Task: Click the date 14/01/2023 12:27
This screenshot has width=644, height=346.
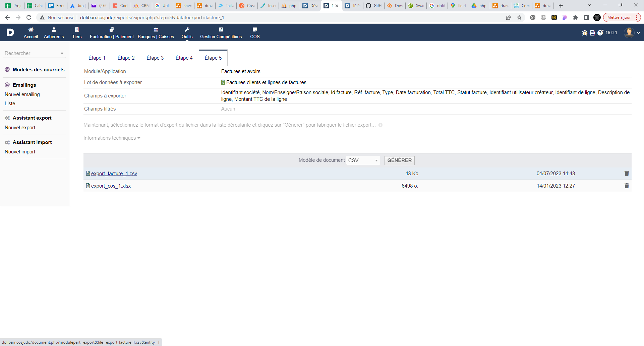Action: pos(556,186)
